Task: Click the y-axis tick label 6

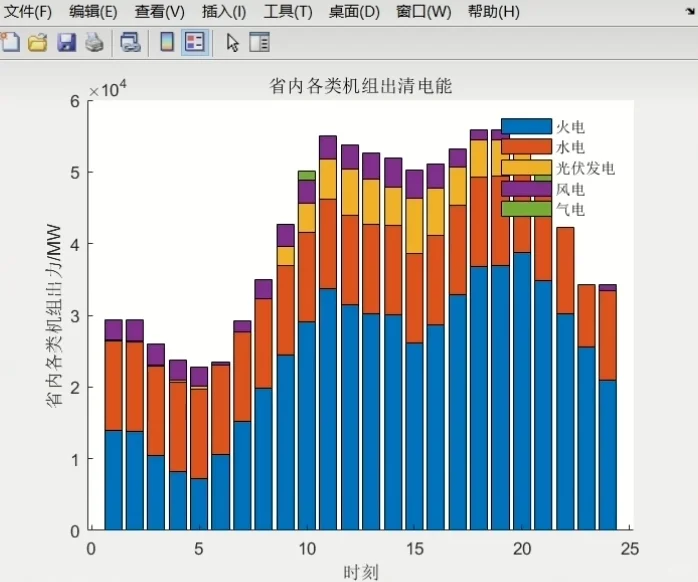Action: click(75, 101)
